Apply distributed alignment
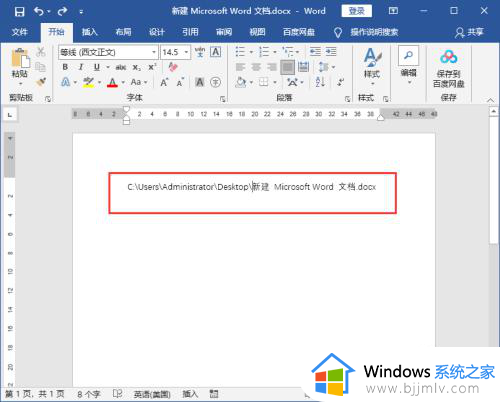Viewport: 500px width, 402px height. point(303,67)
